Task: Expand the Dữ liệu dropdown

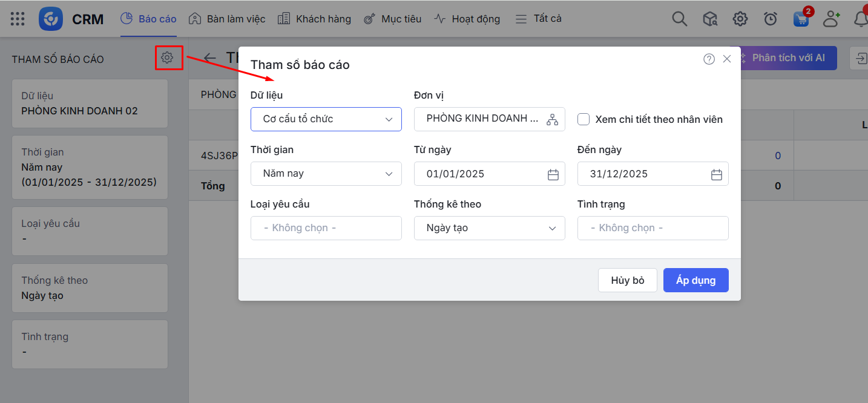Action: click(x=326, y=119)
